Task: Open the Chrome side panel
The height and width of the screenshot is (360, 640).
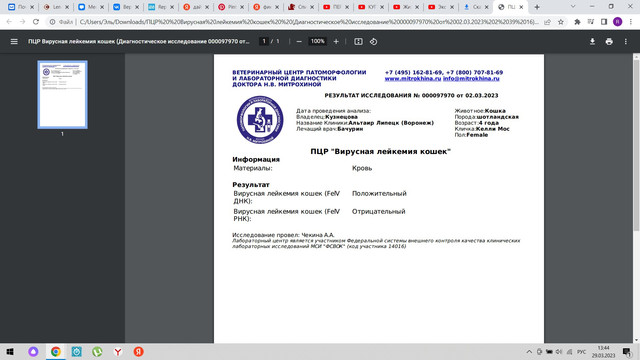Action: (x=604, y=22)
